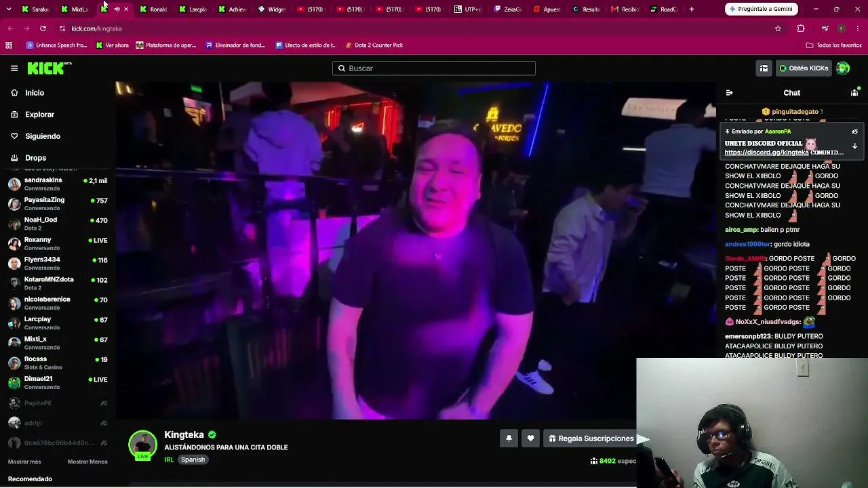The image size is (868, 488).
Task: Open the tab search dropdown arrow
Action: pos(9,9)
